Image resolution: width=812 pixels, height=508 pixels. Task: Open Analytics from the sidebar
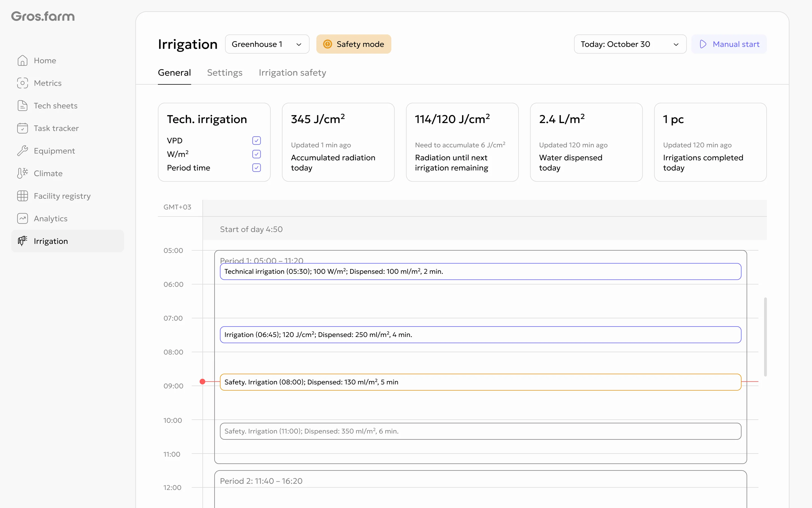pyautogui.click(x=67, y=218)
